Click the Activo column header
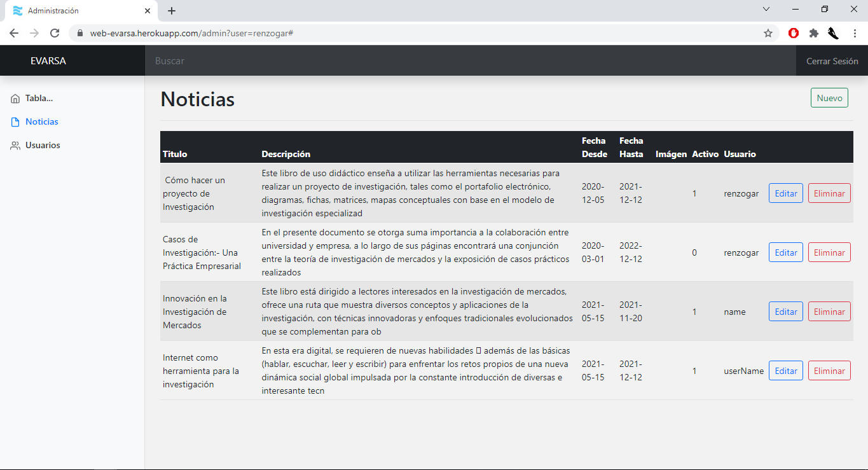Image resolution: width=868 pixels, height=470 pixels. coord(705,154)
